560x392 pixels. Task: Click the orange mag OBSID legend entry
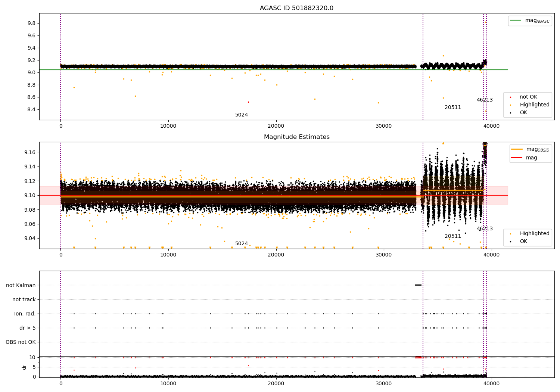click(531, 149)
